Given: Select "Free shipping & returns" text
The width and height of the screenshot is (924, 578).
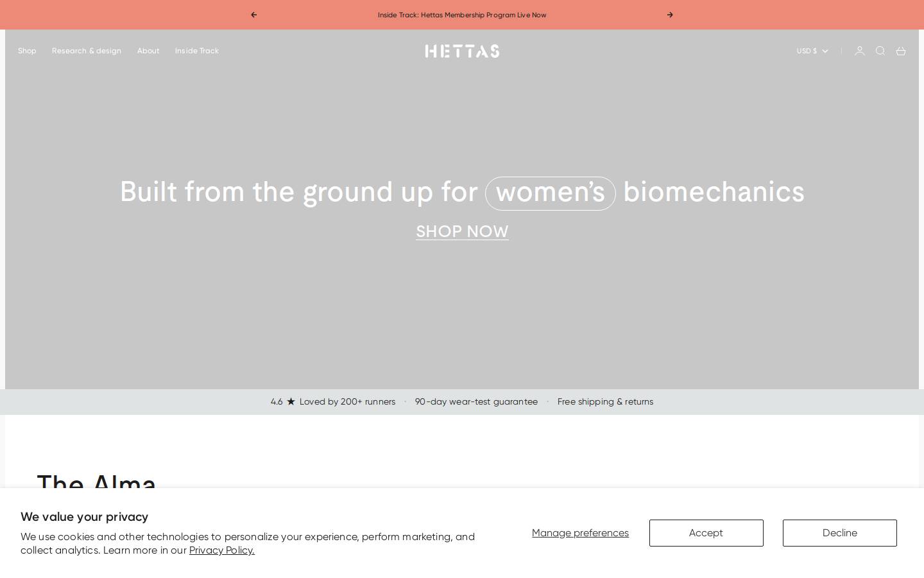Looking at the screenshot, I should 605,401.
